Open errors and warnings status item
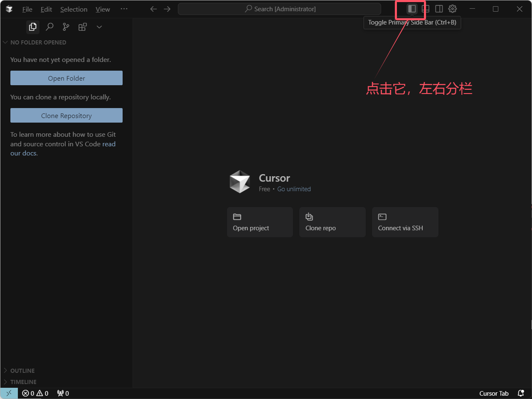 pos(35,393)
